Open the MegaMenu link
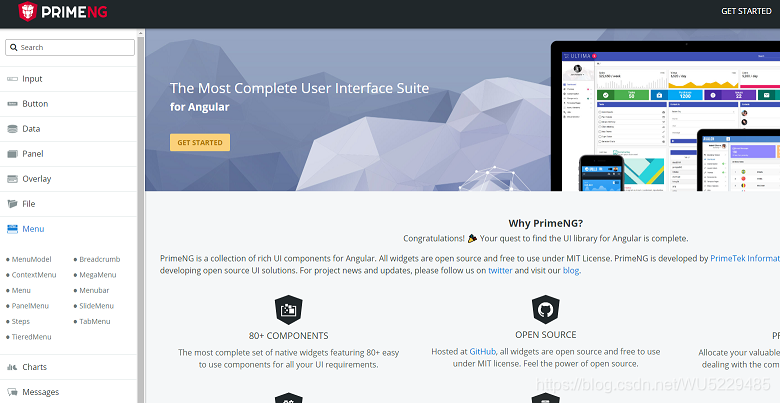 click(98, 275)
